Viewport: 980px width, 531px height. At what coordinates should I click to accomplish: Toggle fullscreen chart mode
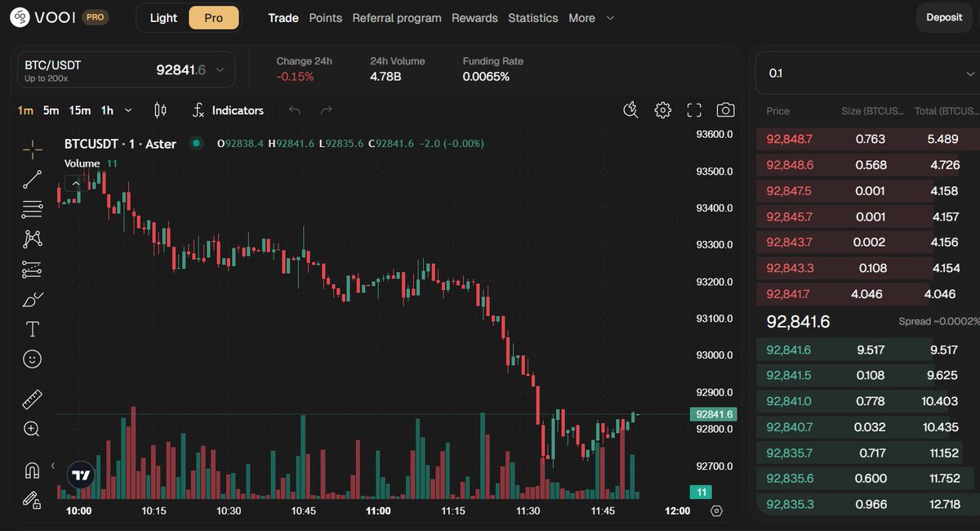click(x=693, y=109)
